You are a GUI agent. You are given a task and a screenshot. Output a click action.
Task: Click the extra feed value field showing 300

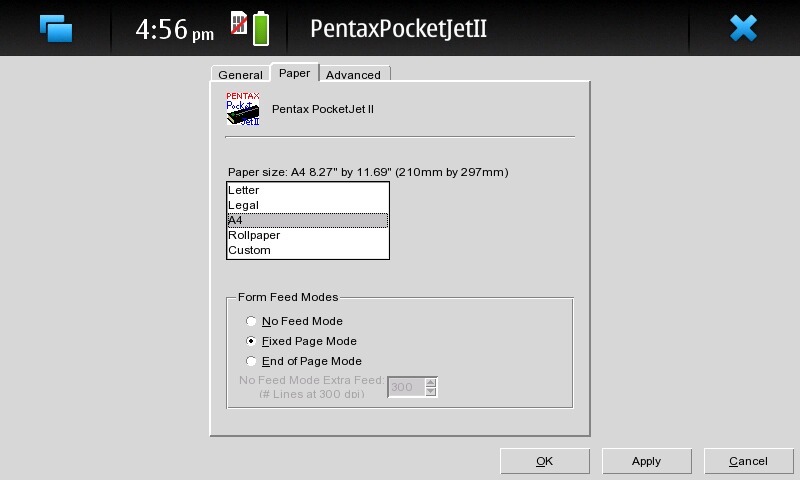[406, 387]
